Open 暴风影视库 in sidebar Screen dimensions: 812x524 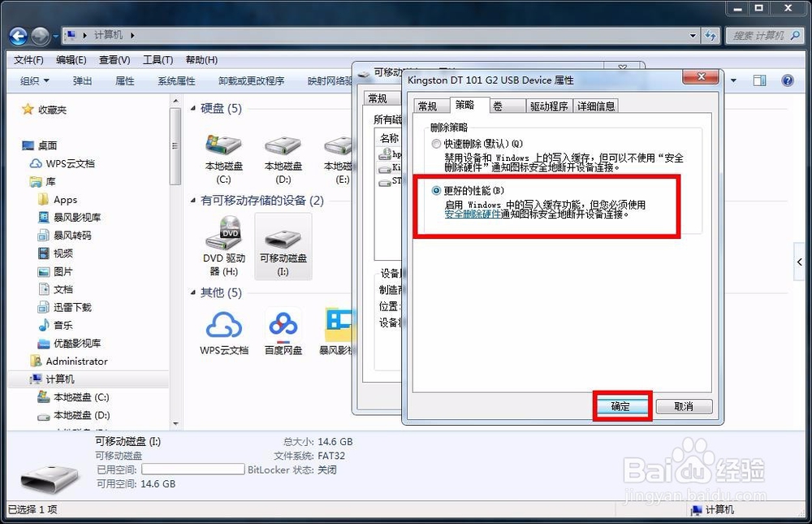click(70, 218)
